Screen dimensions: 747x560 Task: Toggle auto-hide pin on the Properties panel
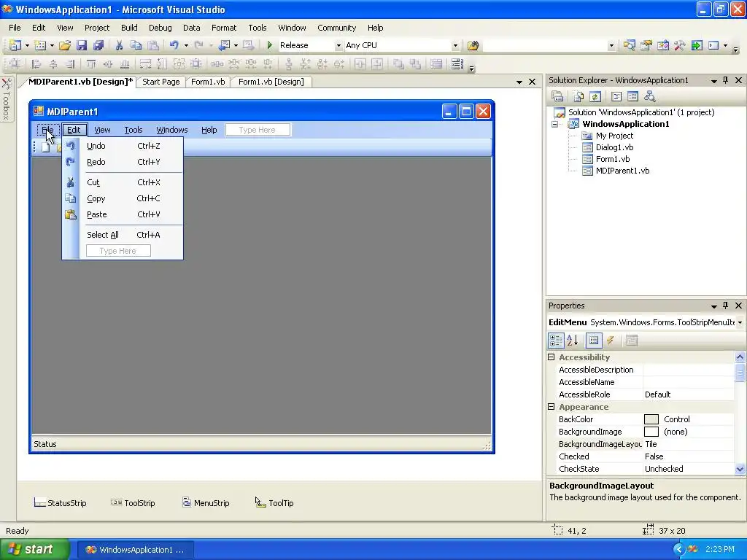tap(726, 306)
